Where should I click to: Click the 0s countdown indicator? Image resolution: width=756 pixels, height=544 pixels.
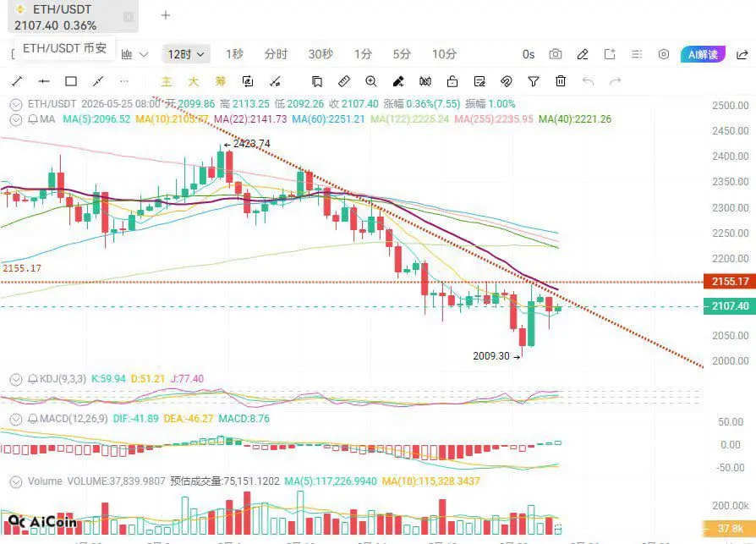[x=529, y=54]
